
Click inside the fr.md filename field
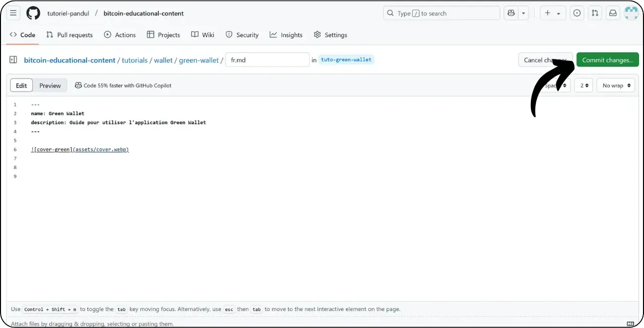click(267, 59)
